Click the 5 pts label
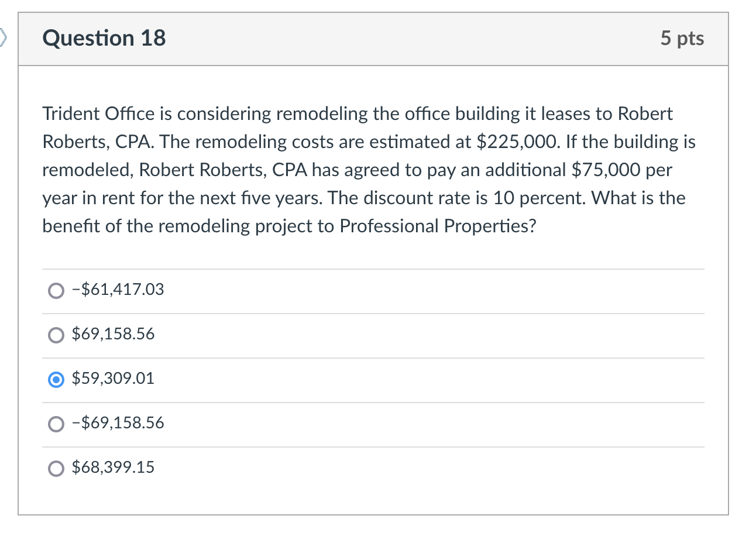 point(682,38)
